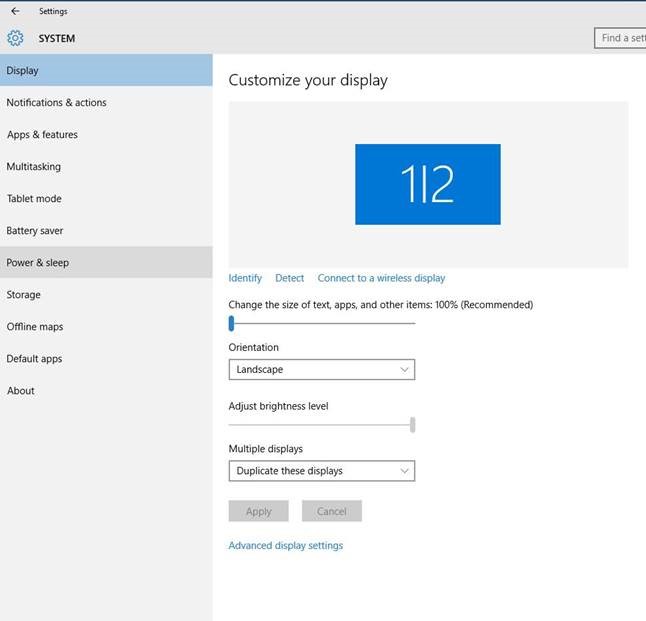Click the Identify link
The image size is (646, 621).
[x=245, y=278]
